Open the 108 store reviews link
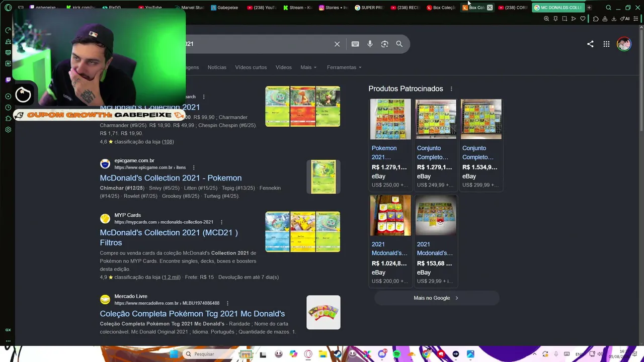The width and height of the screenshot is (644, 362). pyautogui.click(x=168, y=142)
